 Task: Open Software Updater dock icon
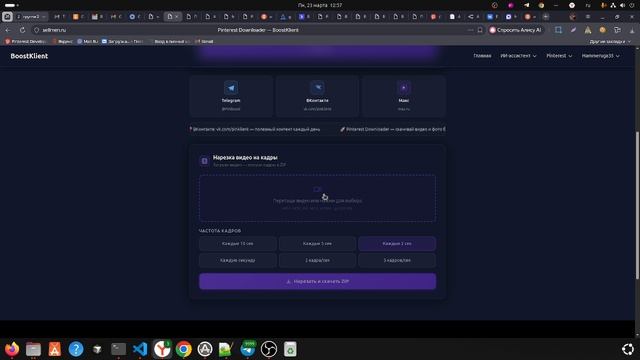tap(205, 349)
